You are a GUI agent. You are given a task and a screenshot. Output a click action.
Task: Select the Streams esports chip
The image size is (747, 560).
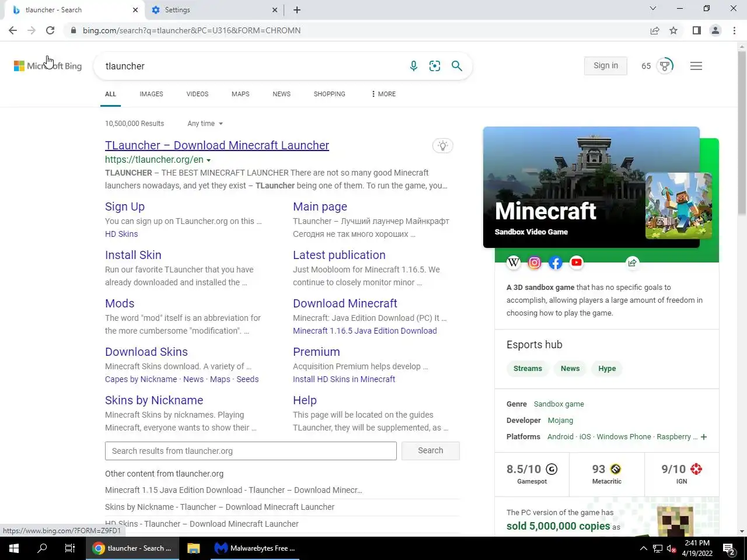click(528, 369)
